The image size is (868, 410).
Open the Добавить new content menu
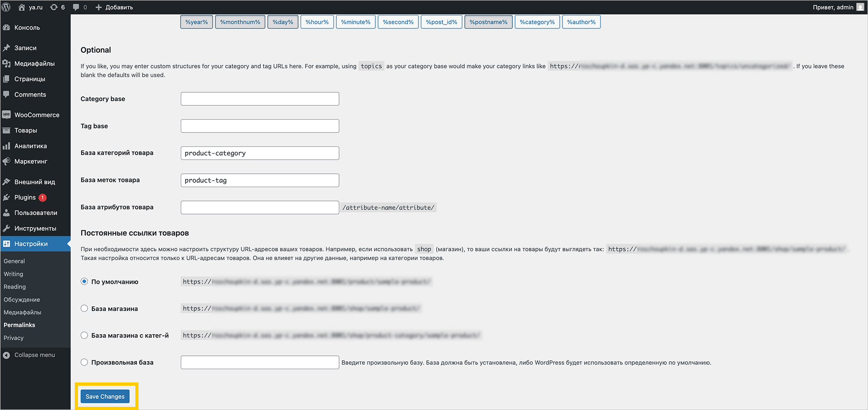click(114, 7)
